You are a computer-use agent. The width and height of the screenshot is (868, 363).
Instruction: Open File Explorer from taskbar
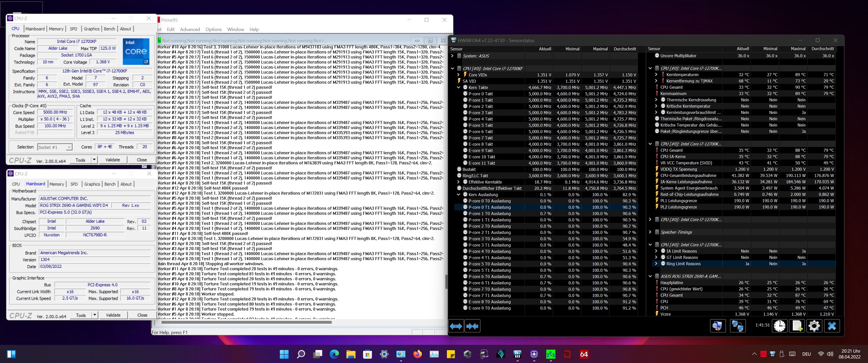point(351,354)
